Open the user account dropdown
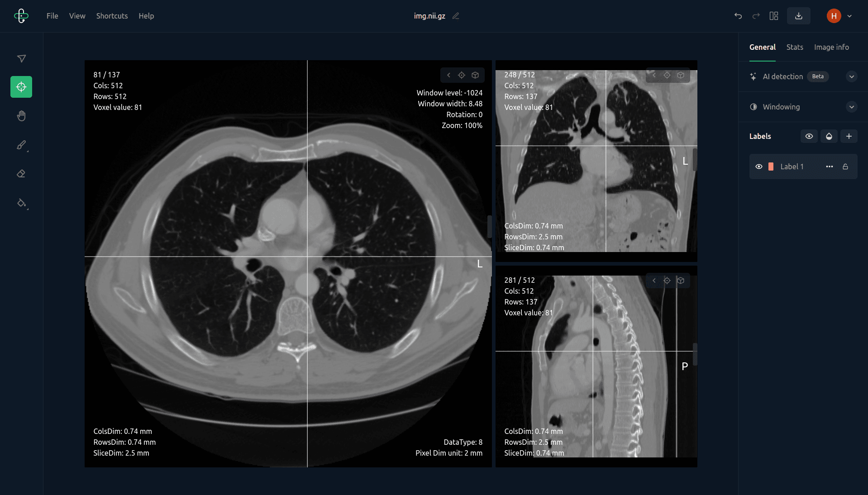868x495 pixels. click(849, 16)
